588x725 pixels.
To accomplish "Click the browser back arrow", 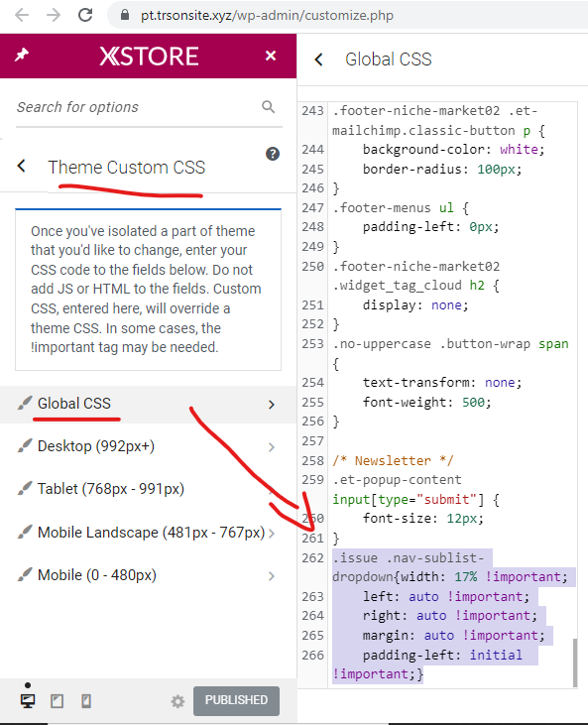I will click(22, 15).
